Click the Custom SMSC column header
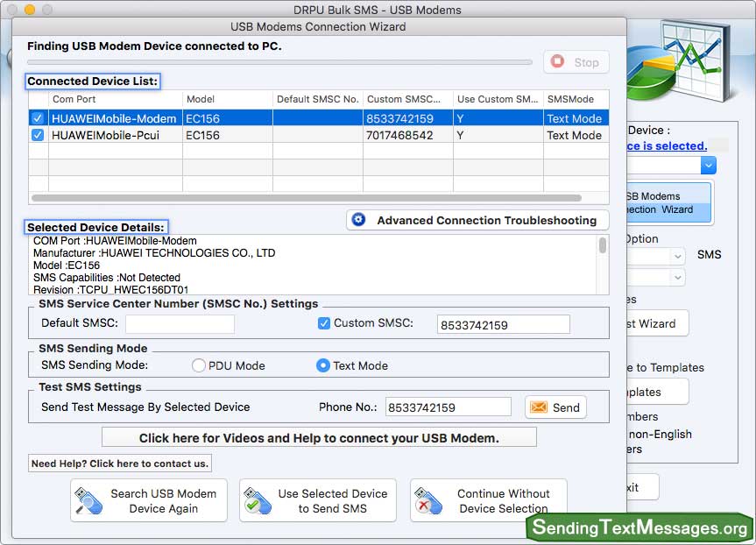This screenshot has width=756, height=545. pyautogui.click(x=408, y=99)
